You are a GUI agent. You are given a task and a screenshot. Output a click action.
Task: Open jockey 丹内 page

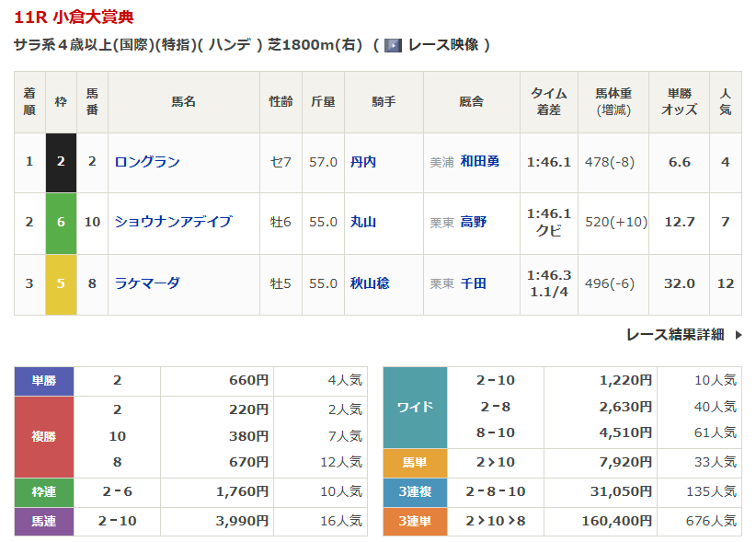pos(363,162)
